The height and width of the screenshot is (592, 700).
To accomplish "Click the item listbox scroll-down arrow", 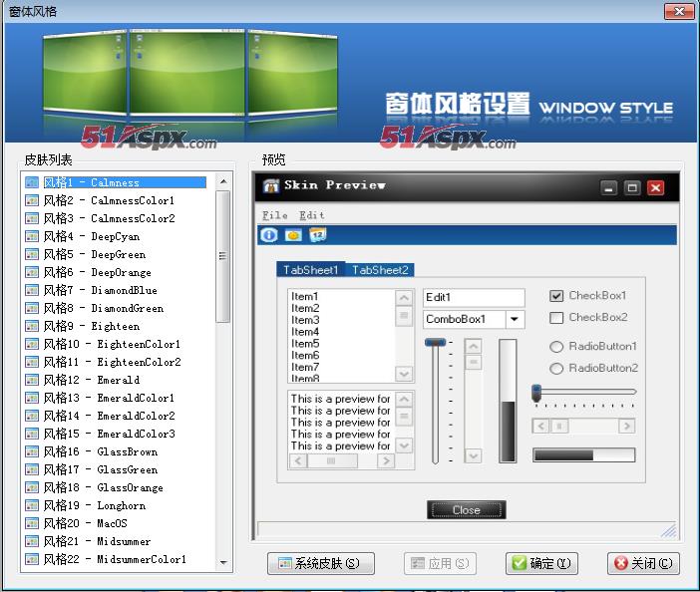I will [x=404, y=374].
